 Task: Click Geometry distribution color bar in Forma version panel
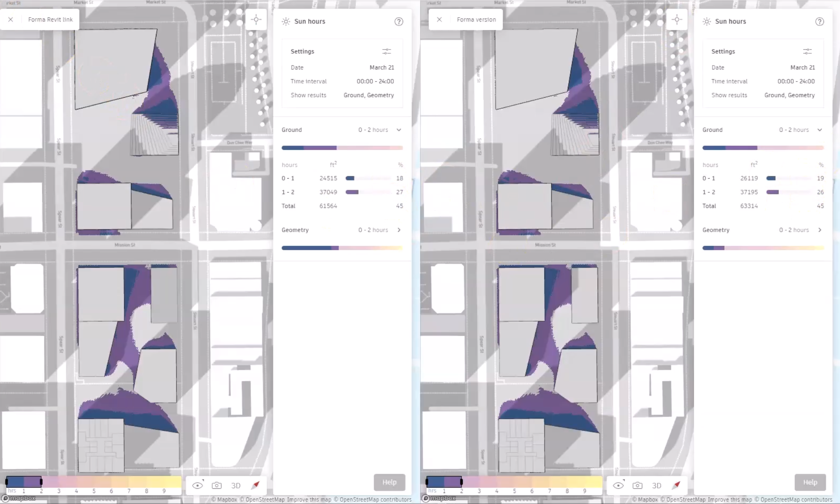[763, 248]
